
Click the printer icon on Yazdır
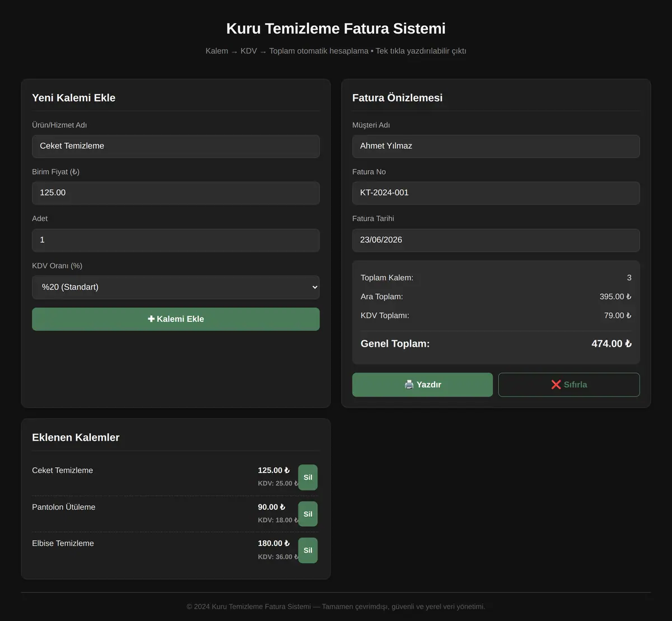point(409,385)
